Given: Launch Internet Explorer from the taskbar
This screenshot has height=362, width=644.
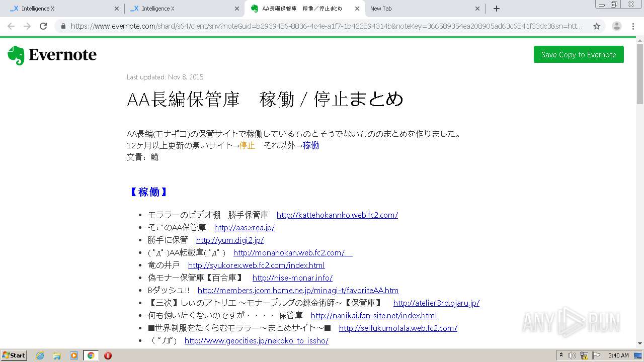Looking at the screenshot, I should pos(40,355).
